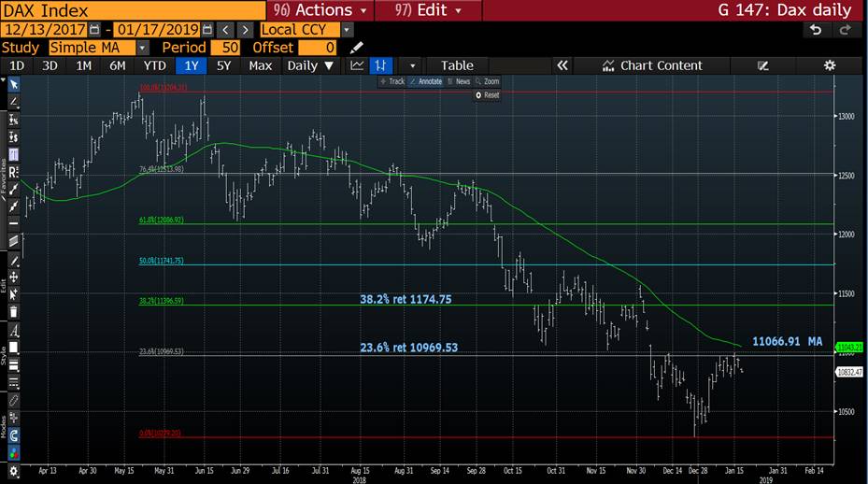Enable Track mode on chart
Image resolution: width=868 pixels, height=484 pixels.
pos(392,81)
